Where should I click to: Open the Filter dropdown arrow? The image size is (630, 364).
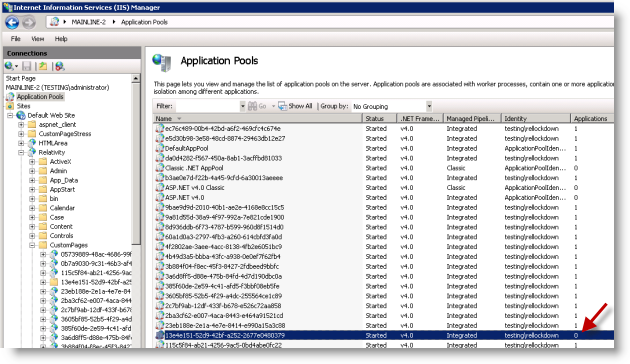[x=242, y=106]
